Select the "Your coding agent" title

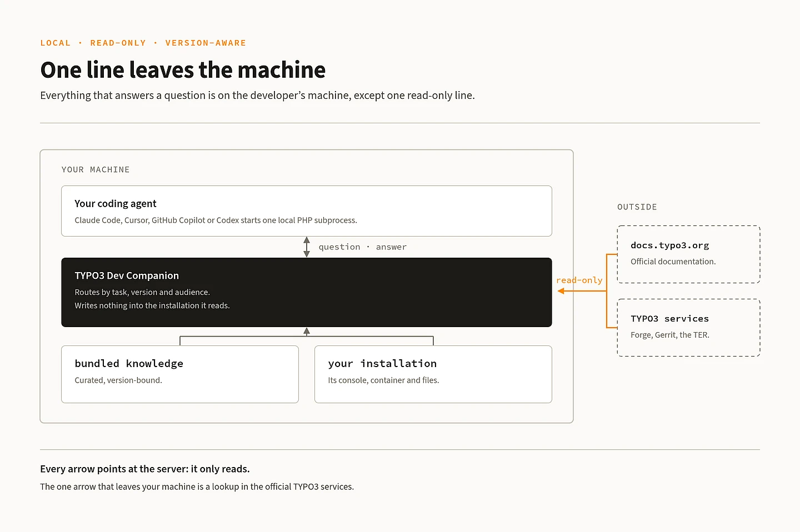tap(116, 204)
